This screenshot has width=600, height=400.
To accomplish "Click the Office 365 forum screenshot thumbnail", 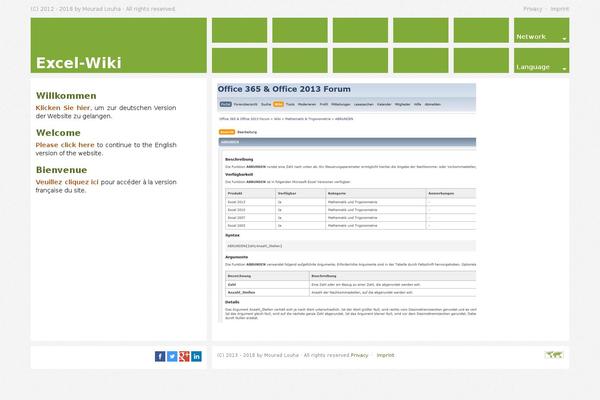I will 347,203.
